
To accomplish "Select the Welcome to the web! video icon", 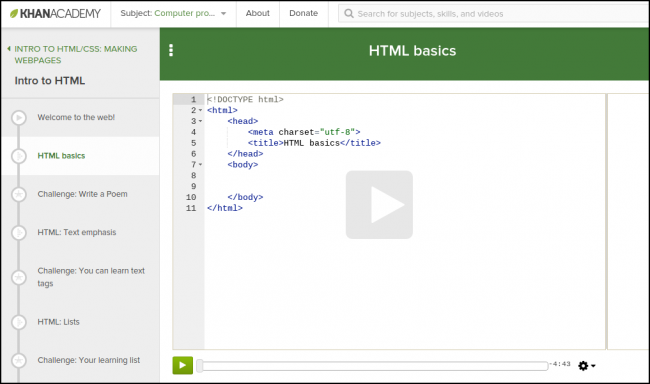I will click(19, 118).
